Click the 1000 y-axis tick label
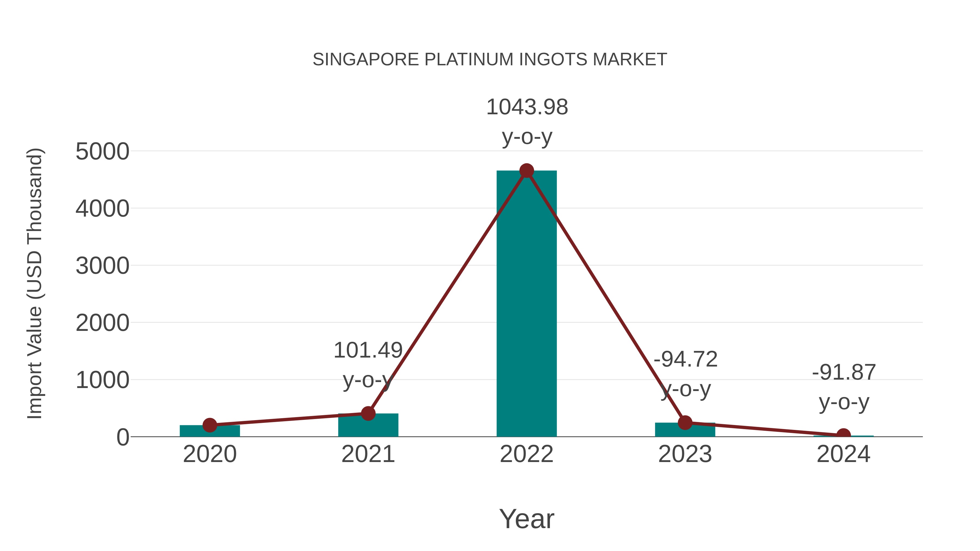The height and width of the screenshot is (551, 980). tap(102, 380)
